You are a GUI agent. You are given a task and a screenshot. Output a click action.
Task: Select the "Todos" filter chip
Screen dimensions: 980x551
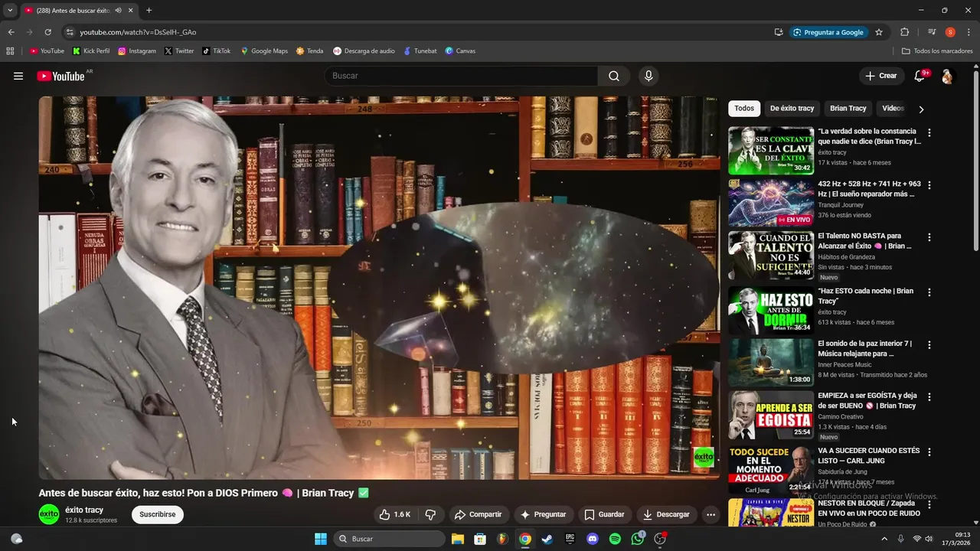(x=744, y=109)
